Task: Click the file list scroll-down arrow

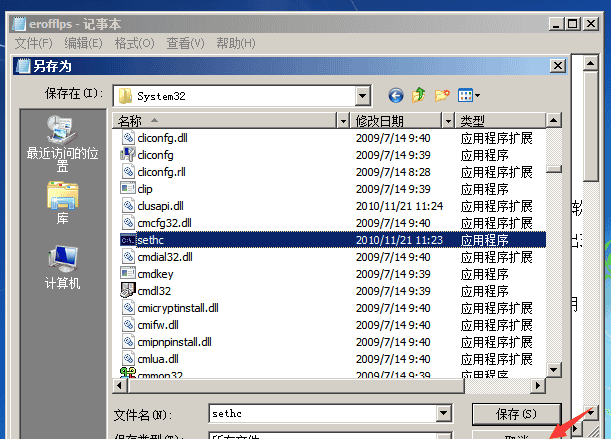Action: pos(554,370)
